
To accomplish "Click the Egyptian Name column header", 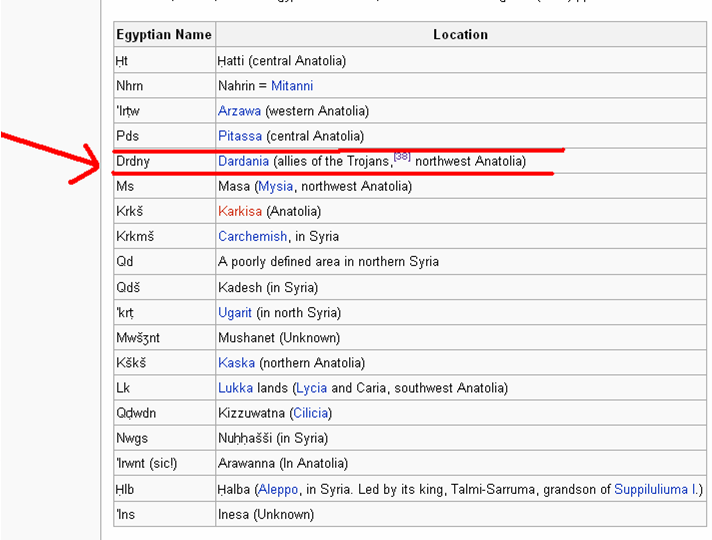I will pyautogui.click(x=164, y=34).
